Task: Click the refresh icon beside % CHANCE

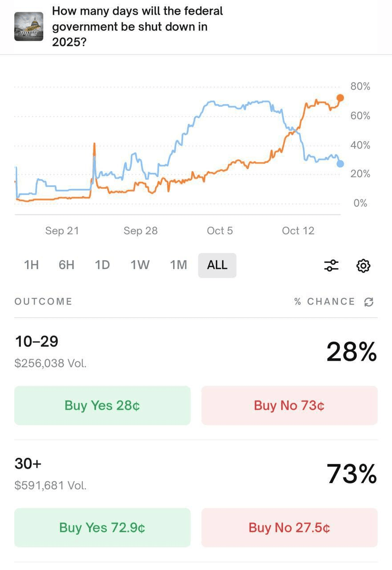Action: tap(369, 302)
